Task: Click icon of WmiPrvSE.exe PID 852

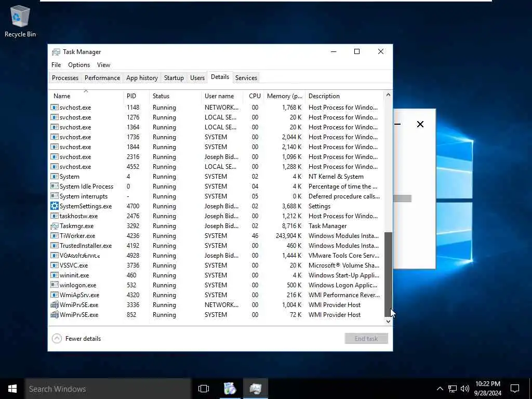Action: pyautogui.click(x=54, y=314)
